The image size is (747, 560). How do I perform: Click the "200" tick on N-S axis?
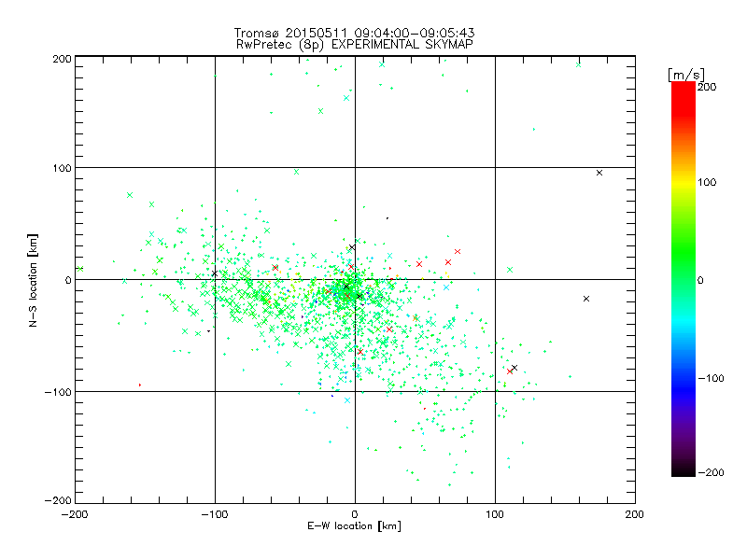(x=62, y=59)
